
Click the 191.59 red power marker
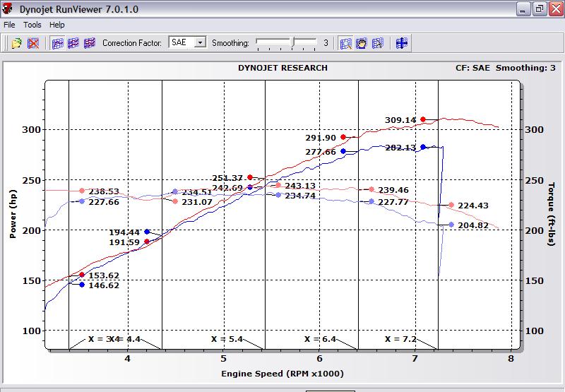coord(147,242)
